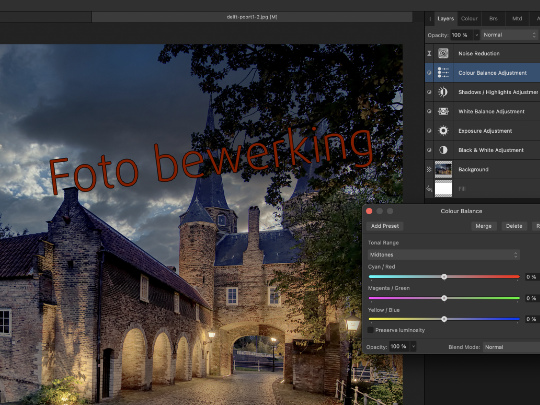Click the Black & White Adjustment icon

click(443, 150)
